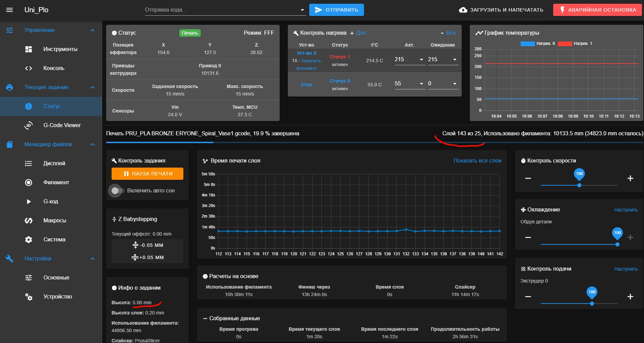Screen dimensions: 644x343
Task: Click the Обдув детали fan slider handle
Action: [617, 244]
